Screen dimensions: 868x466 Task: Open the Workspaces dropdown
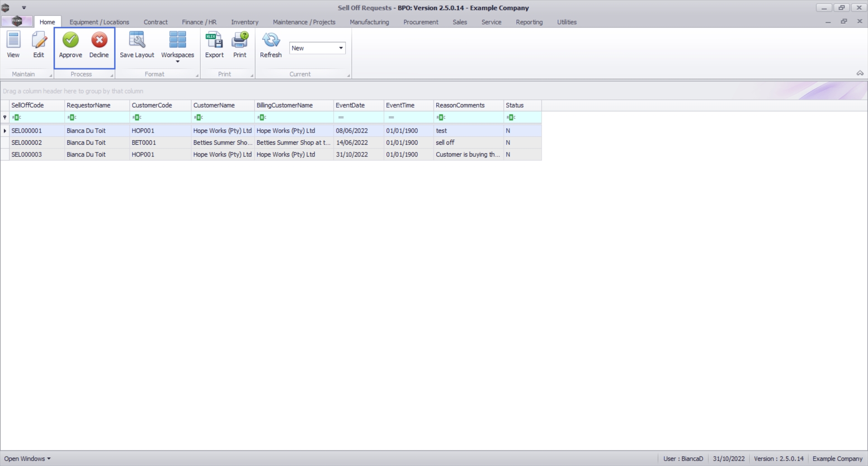click(x=178, y=47)
